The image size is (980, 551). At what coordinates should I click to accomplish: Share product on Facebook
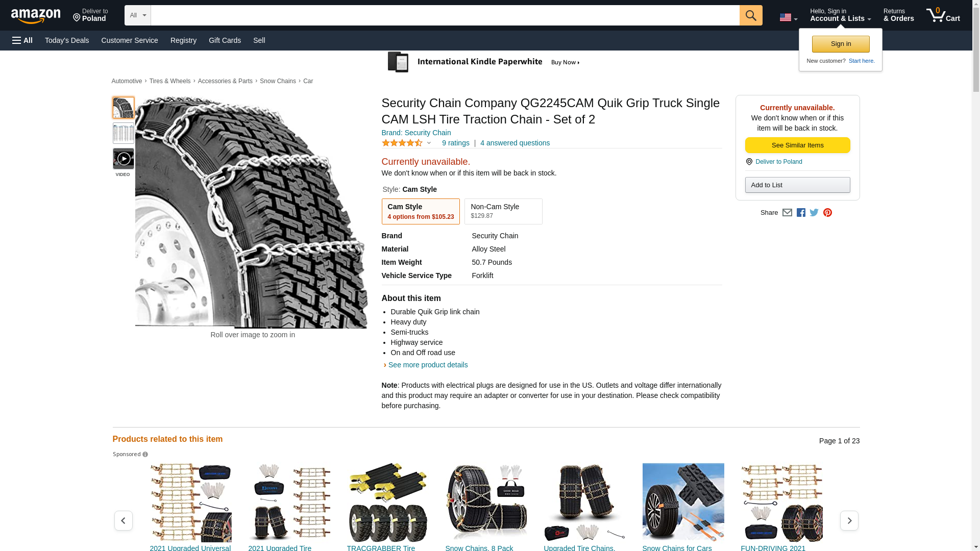(x=801, y=213)
